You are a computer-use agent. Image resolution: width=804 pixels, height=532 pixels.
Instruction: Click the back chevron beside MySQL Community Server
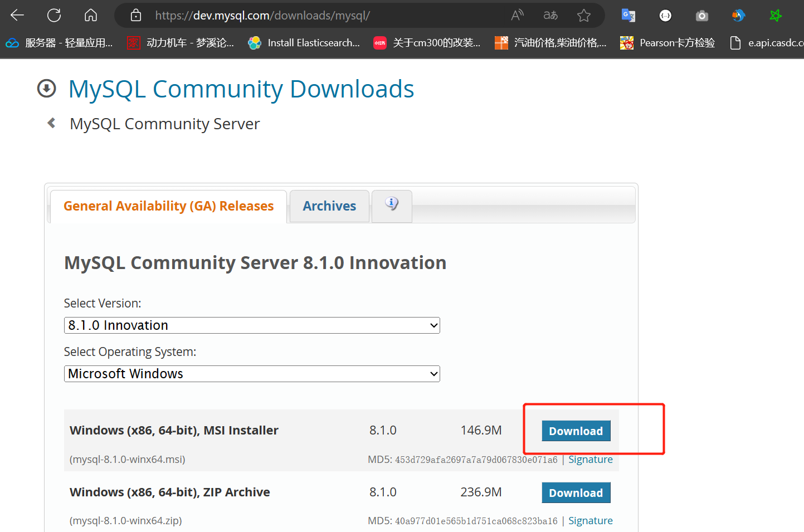click(x=51, y=123)
